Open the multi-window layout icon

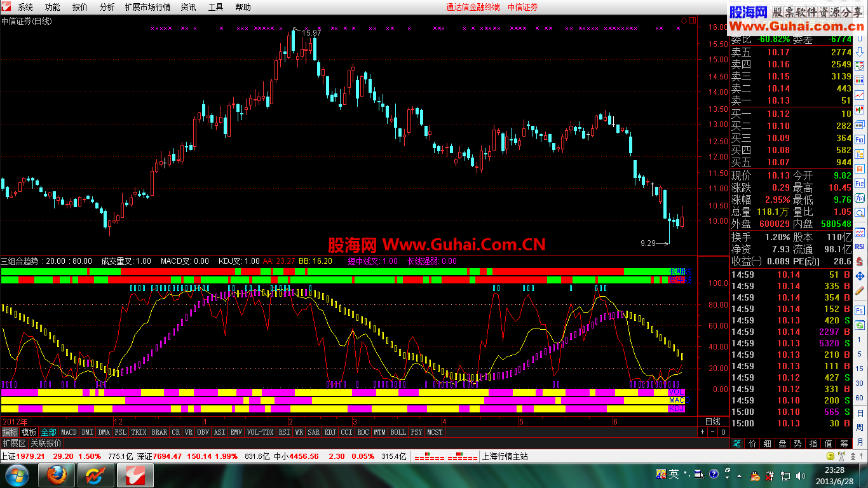(859, 125)
